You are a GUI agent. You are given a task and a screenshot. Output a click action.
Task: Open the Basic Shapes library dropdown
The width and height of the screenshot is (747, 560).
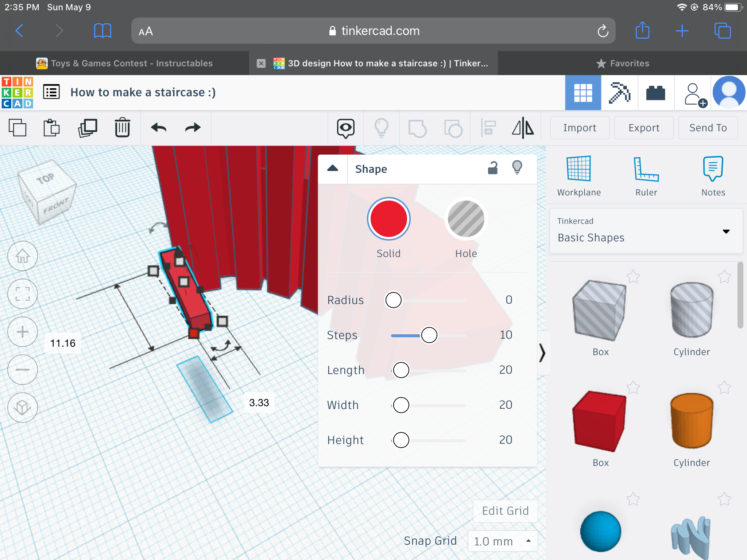click(x=646, y=231)
